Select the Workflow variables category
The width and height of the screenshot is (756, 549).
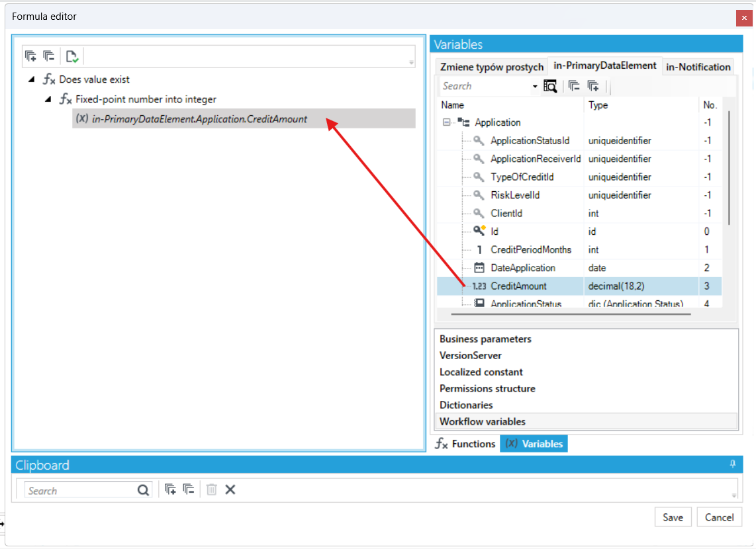pos(586,421)
